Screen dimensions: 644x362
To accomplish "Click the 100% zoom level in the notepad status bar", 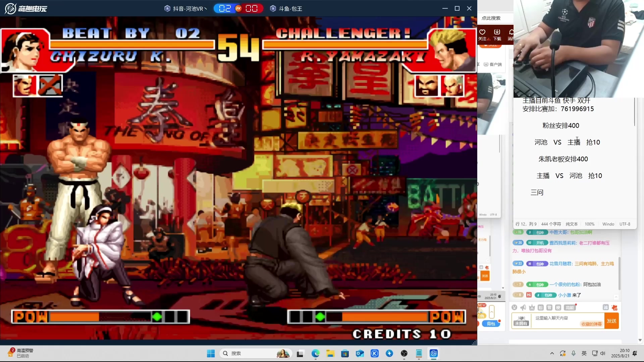I will (589, 224).
